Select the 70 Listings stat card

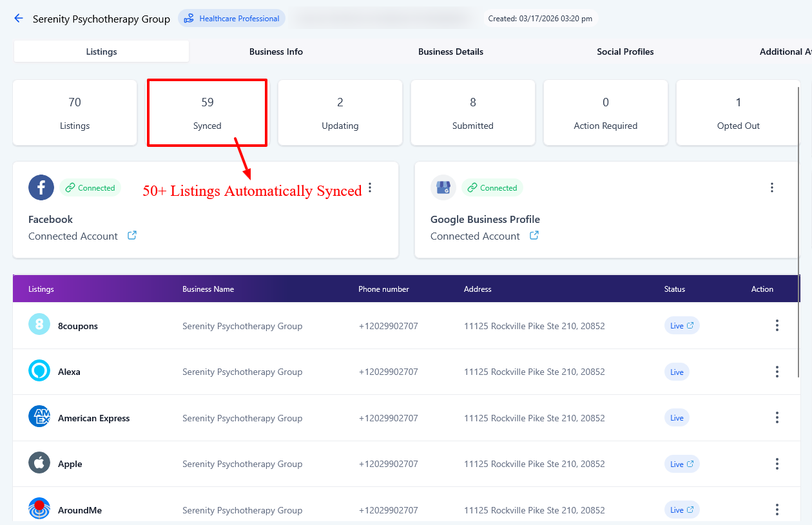point(75,113)
